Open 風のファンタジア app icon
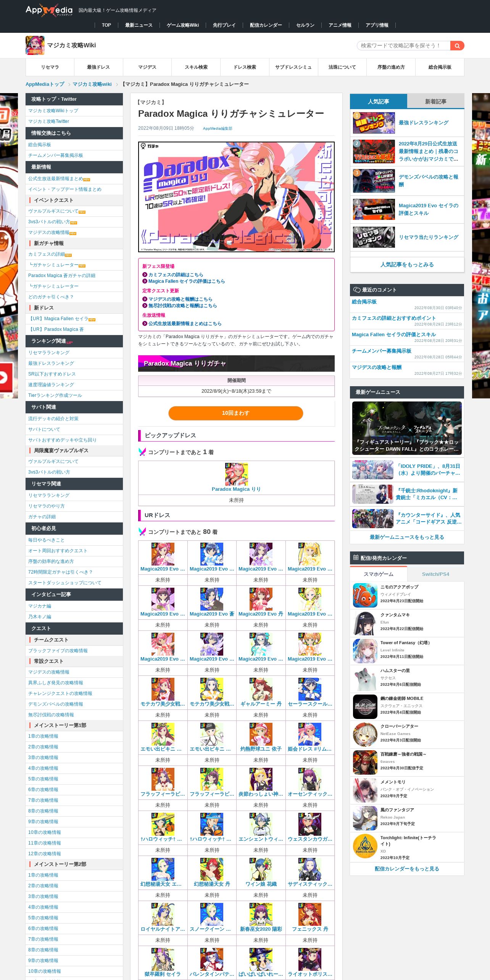The width and height of the screenshot is (490, 980). (x=365, y=818)
